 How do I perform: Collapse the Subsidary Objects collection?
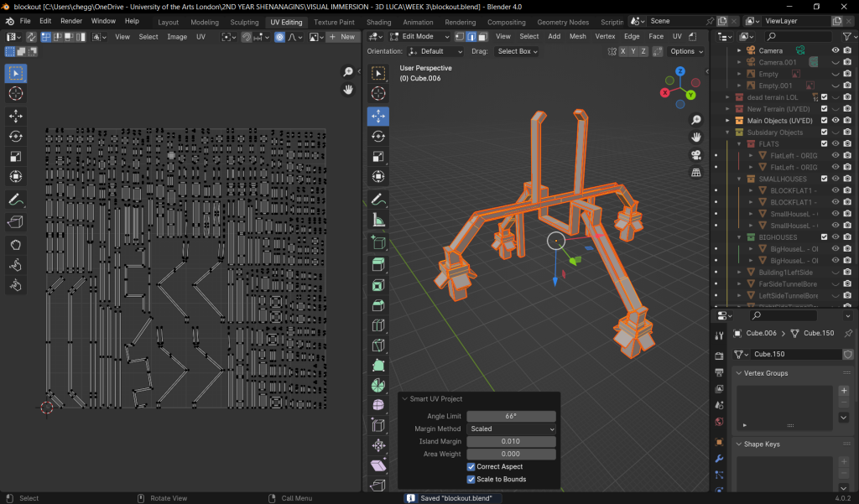[727, 132]
